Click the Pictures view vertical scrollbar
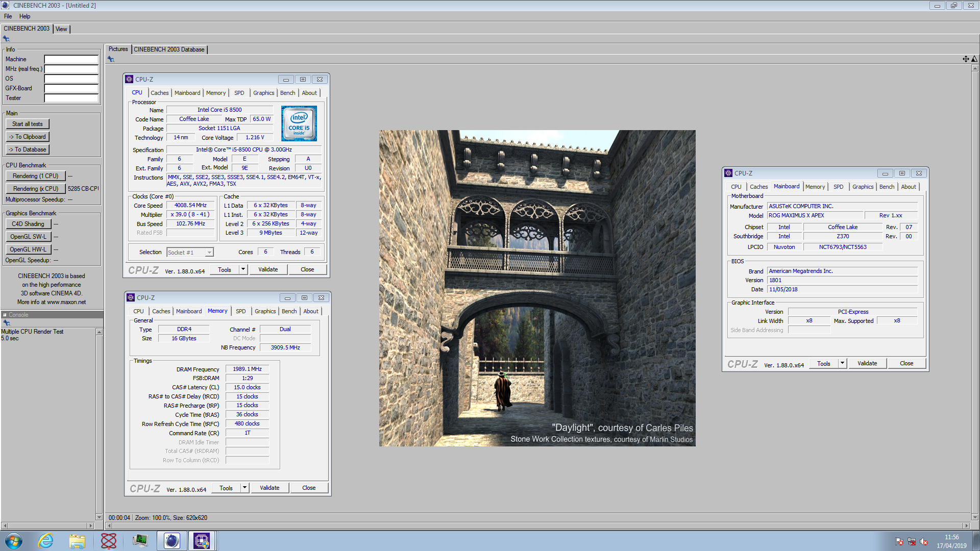980x551 pixels. coord(975,292)
